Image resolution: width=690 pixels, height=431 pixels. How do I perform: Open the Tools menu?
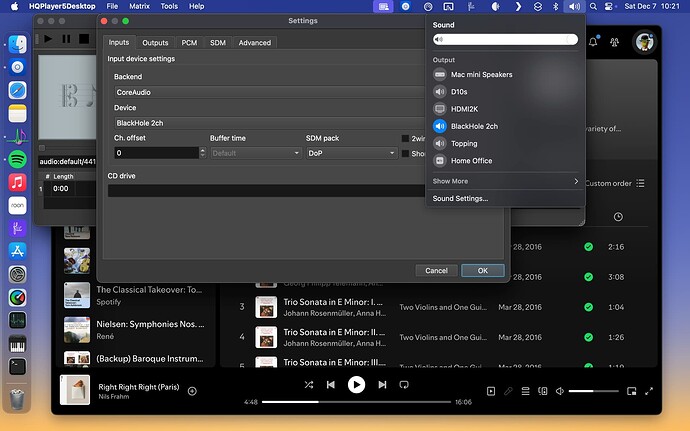point(169,7)
